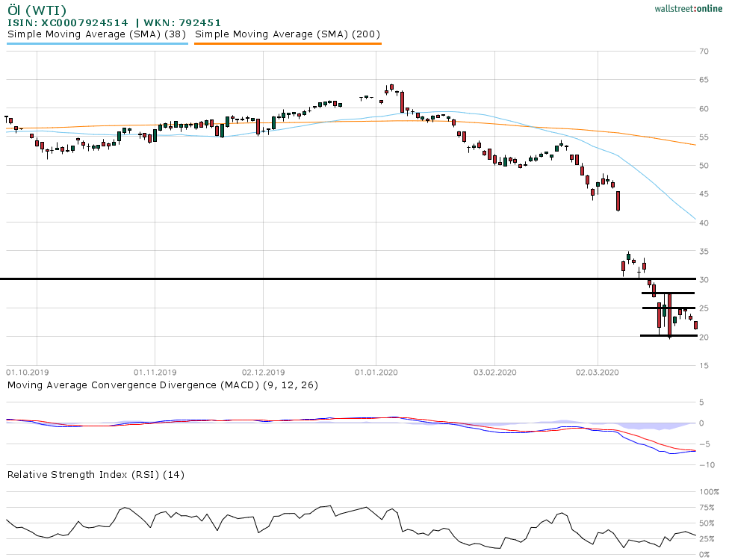Click the blue line swatch under SMA (38)
The height and width of the screenshot is (560, 729).
[97, 44]
